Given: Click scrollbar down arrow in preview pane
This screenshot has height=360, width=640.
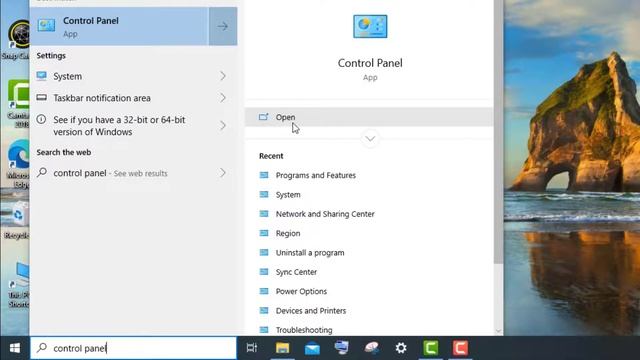Looking at the screenshot, I should tap(498, 331).
